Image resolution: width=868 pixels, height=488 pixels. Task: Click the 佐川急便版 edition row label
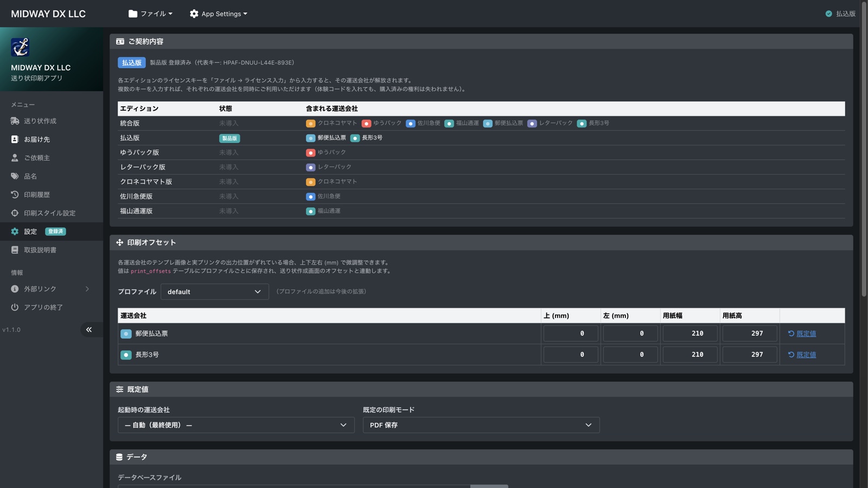(136, 196)
